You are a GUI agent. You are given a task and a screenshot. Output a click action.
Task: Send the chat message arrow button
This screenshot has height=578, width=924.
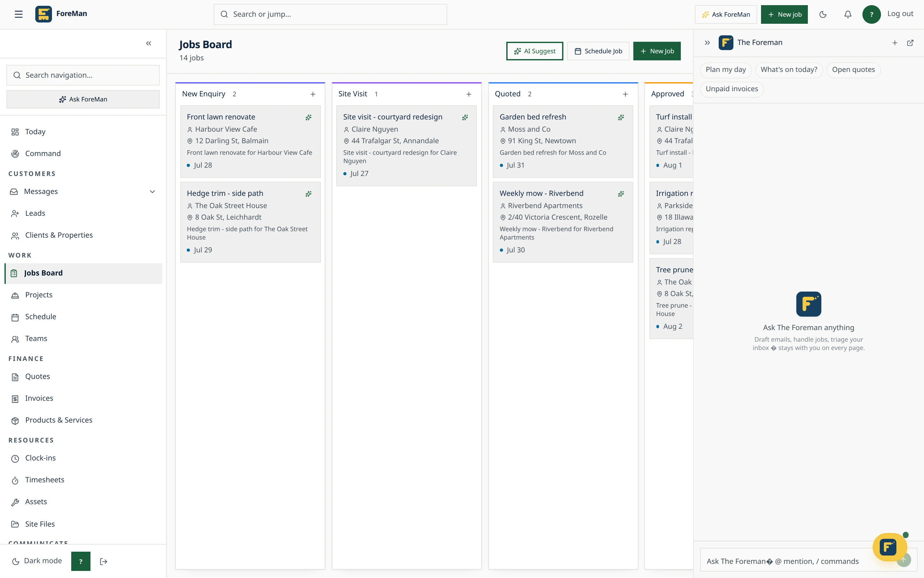903,560
